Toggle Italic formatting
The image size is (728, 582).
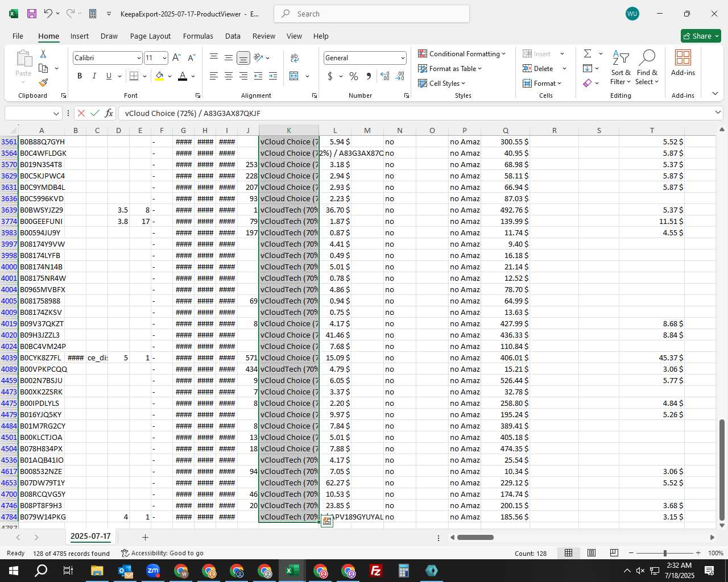click(94, 76)
